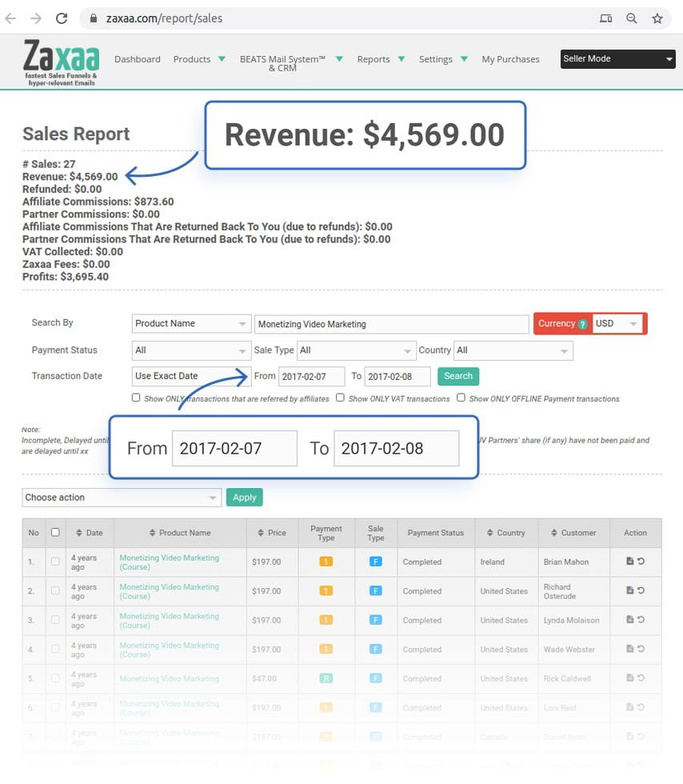Open the browser zoom magnifier icon
This screenshot has height=784, width=683.
632,18
